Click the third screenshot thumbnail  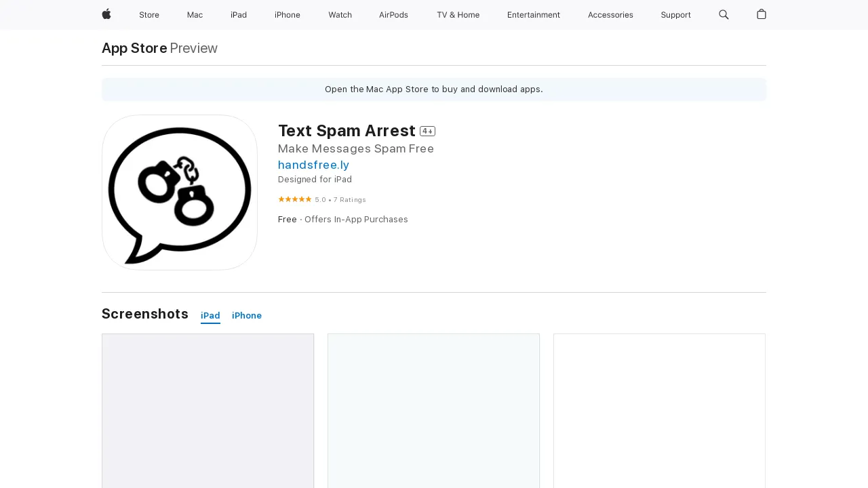(x=659, y=411)
